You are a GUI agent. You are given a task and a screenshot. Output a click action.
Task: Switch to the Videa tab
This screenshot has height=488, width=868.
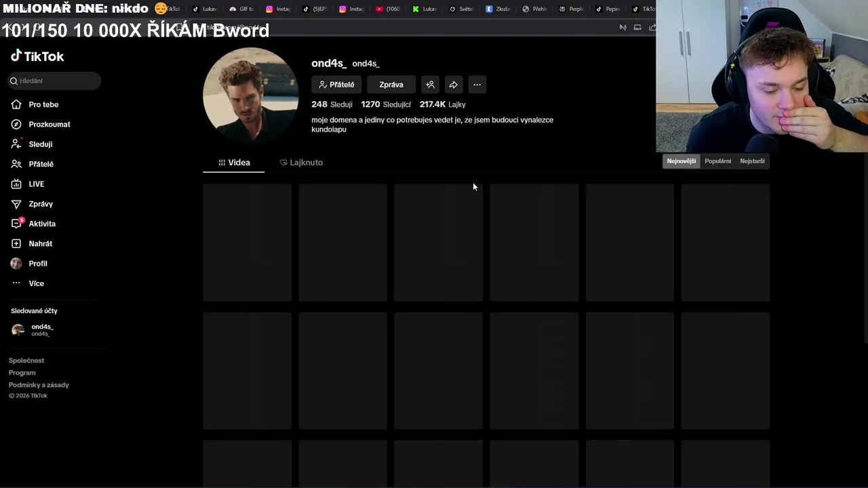tap(234, 163)
